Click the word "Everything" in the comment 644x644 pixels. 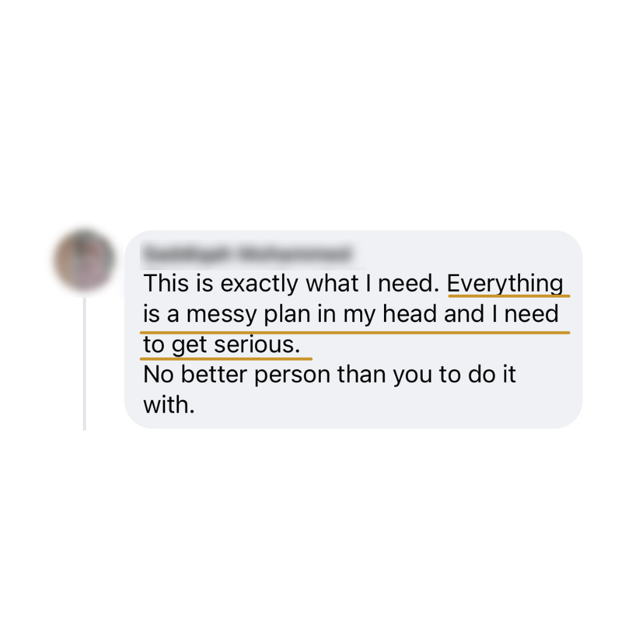point(505,283)
